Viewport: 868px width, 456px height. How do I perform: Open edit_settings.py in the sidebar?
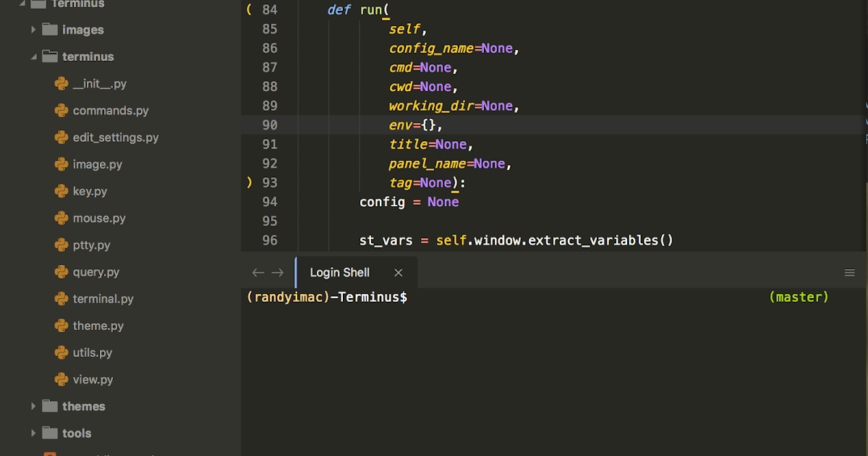pyautogui.click(x=116, y=138)
